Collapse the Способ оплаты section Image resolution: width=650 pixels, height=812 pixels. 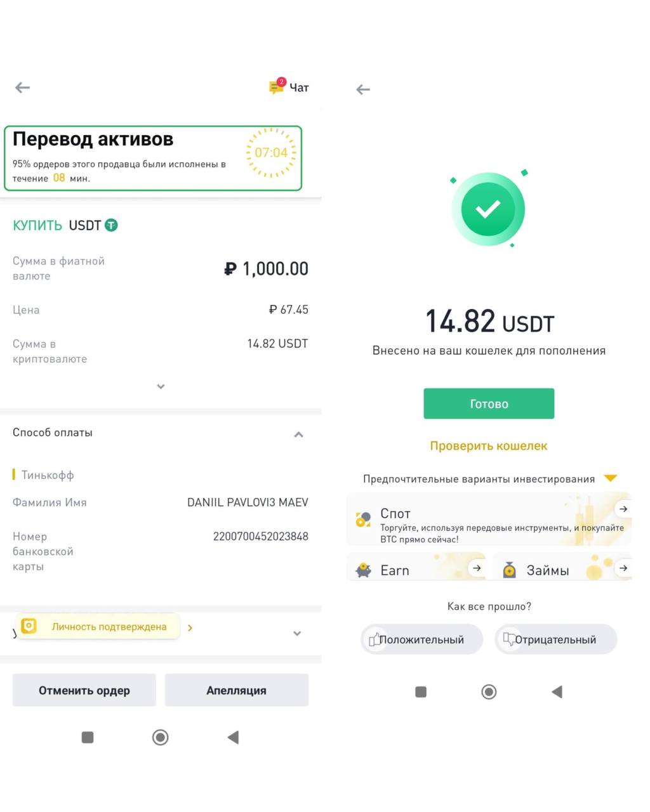pyautogui.click(x=298, y=435)
